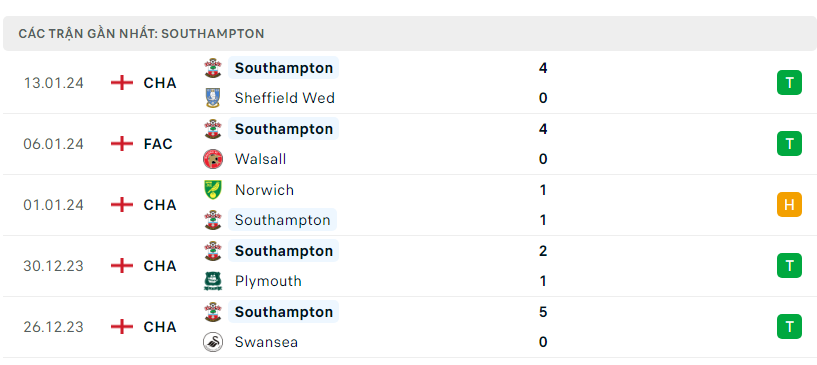This screenshot has height=365, width=817.
Task: Open the Swansea team link
Action: pyautogui.click(x=266, y=342)
